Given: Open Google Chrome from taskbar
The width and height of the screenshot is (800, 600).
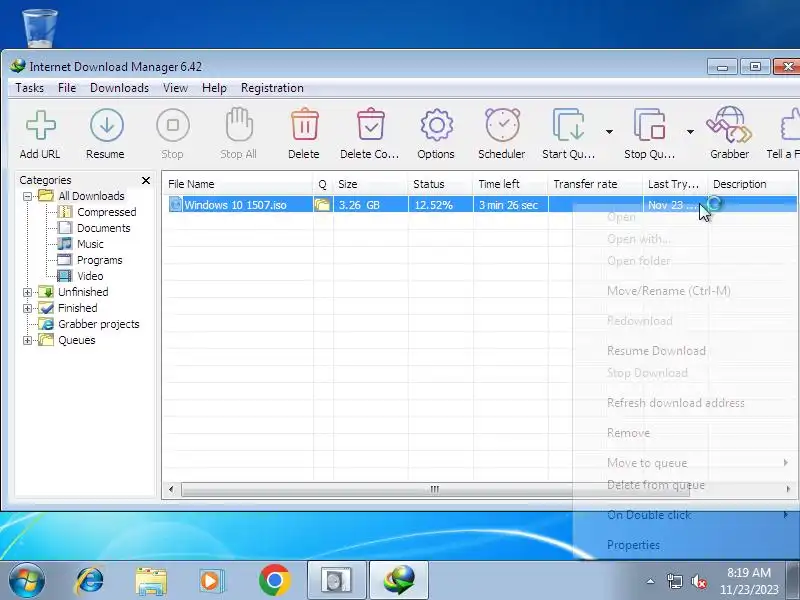Looking at the screenshot, I should (x=274, y=581).
